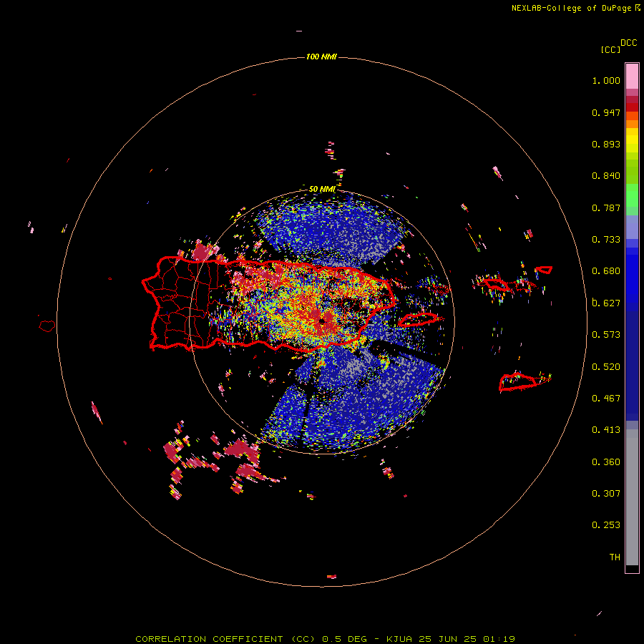This screenshot has height=644, width=644.
Task: Select the 0.253 scale value
Action: tap(606, 525)
